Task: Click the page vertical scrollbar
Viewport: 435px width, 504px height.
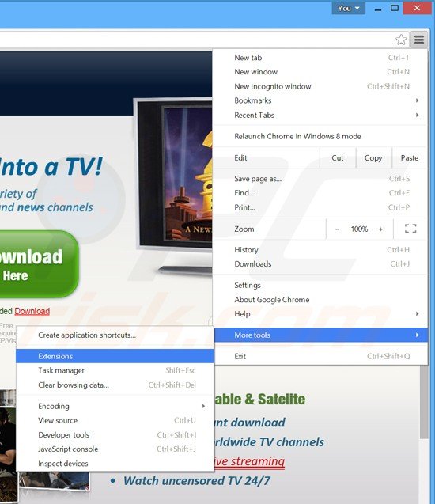Action: click(x=424, y=402)
